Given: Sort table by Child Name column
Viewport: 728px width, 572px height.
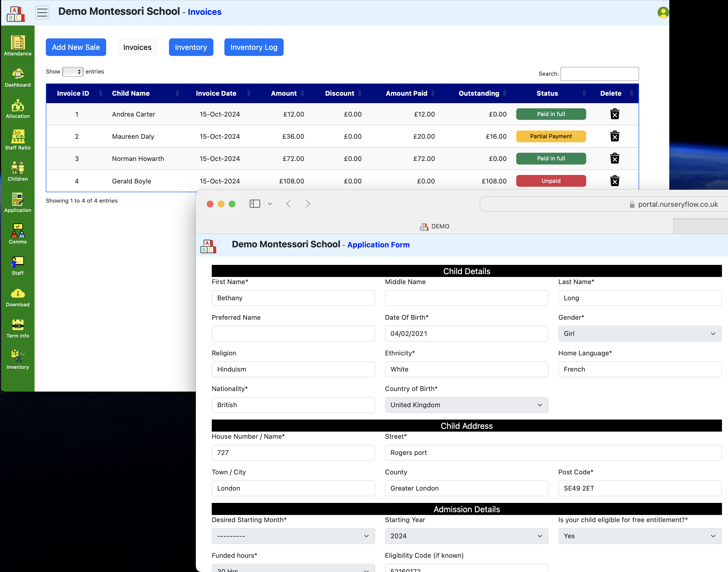Looking at the screenshot, I should 145,94.
